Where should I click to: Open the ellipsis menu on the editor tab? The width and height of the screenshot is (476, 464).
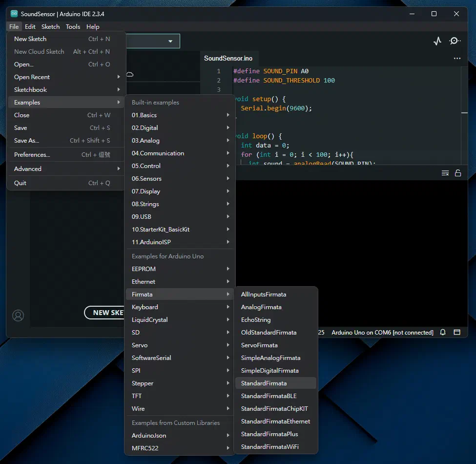coord(457,58)
